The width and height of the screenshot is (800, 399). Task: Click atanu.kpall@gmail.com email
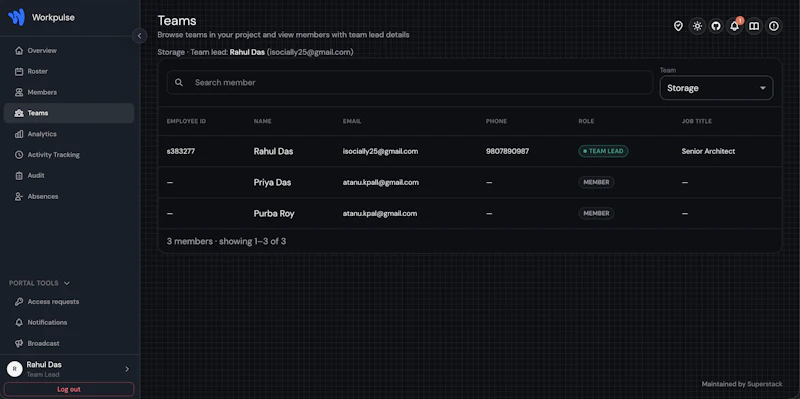[381, 183]
